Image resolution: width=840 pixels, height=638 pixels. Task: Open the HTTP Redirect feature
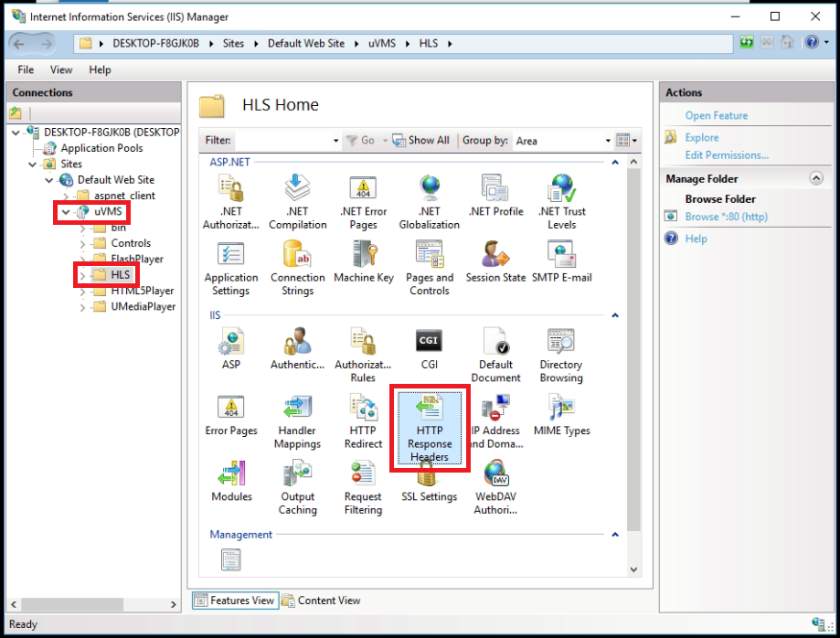pos(363,421)
